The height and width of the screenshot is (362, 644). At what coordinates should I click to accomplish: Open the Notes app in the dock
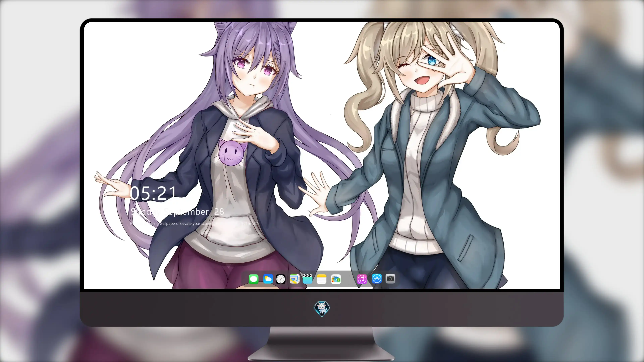tap(321, 279)
